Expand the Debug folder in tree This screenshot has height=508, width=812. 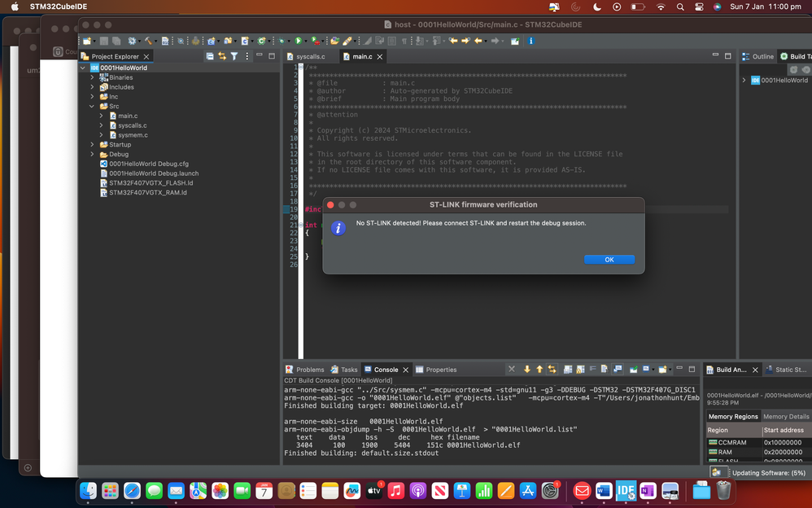click(x=93, y=154)
